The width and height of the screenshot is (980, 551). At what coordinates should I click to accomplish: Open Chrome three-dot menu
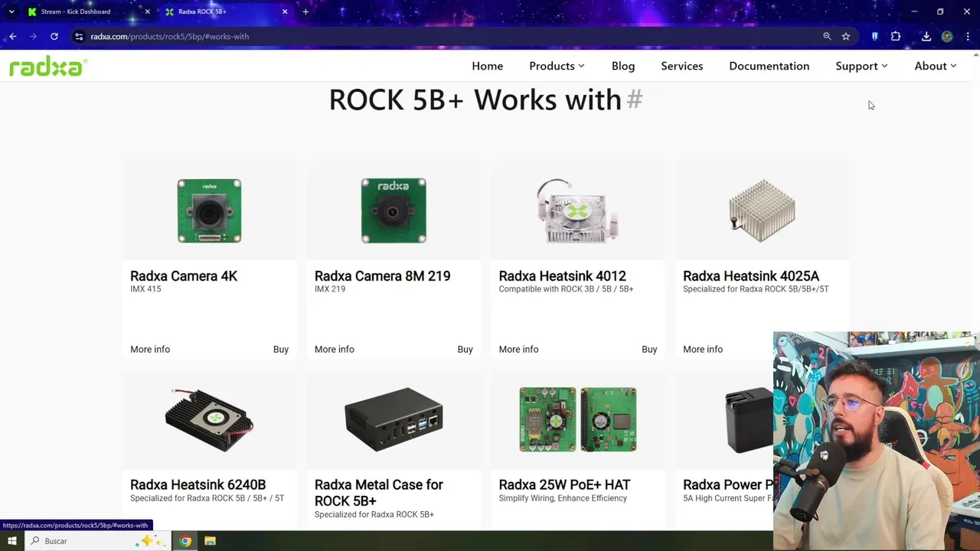[x=967, y=36]
